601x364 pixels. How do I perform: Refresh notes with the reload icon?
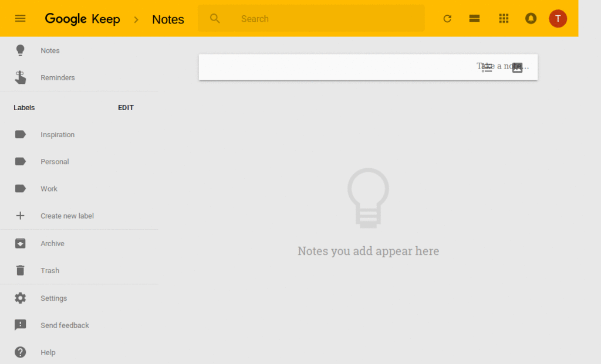point(447,18)
